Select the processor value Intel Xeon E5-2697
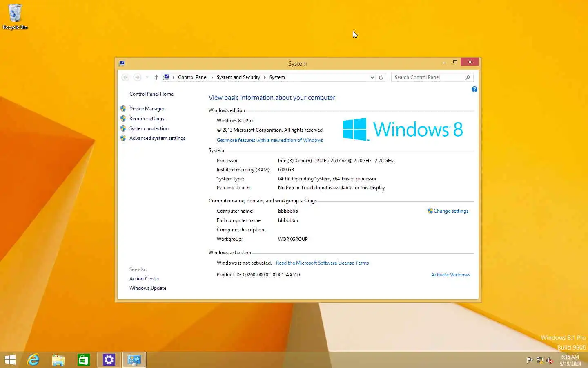 [336, 161]
